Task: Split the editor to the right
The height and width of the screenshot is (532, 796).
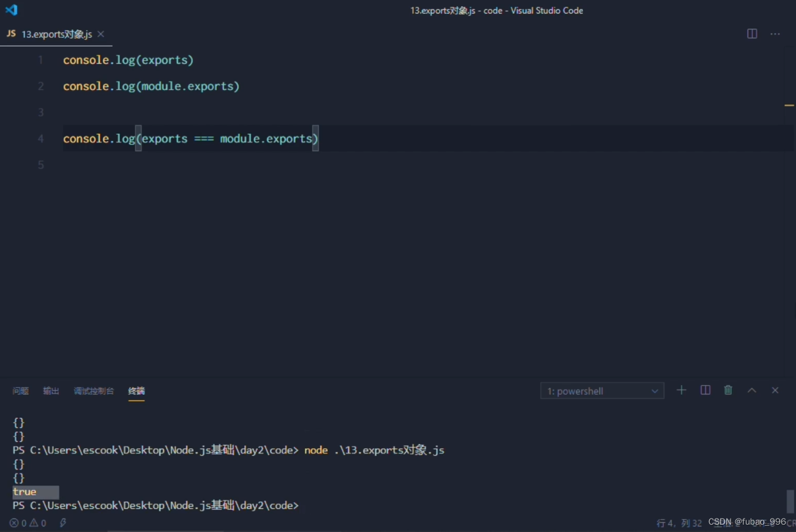Action: pyautogui.click(x=753, y=34)
